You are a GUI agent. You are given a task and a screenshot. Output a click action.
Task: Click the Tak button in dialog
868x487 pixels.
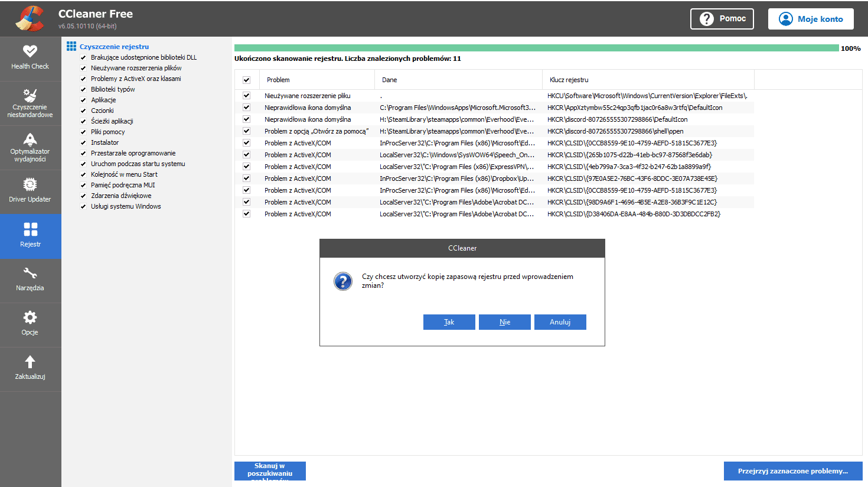449,322
